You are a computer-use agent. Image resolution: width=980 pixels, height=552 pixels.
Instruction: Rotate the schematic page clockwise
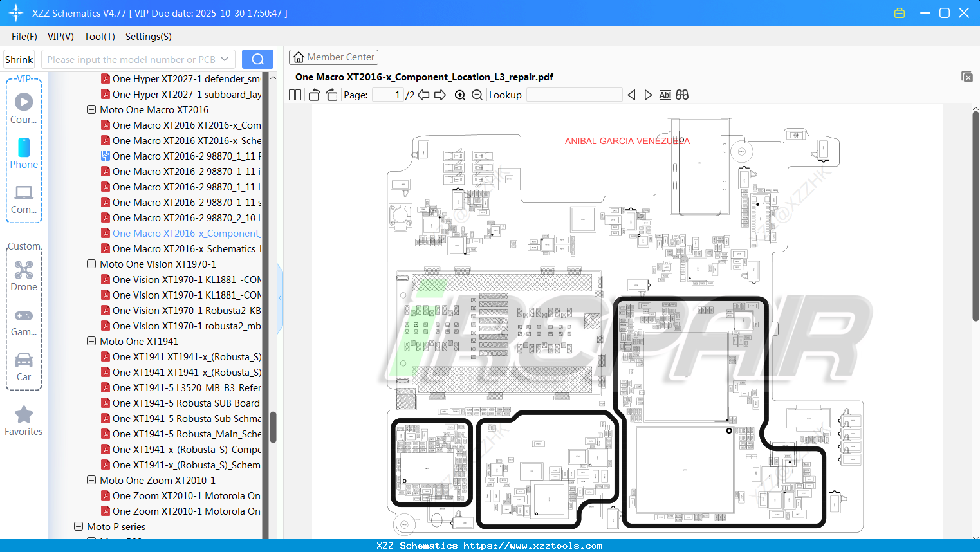click(x=331, y=95)
